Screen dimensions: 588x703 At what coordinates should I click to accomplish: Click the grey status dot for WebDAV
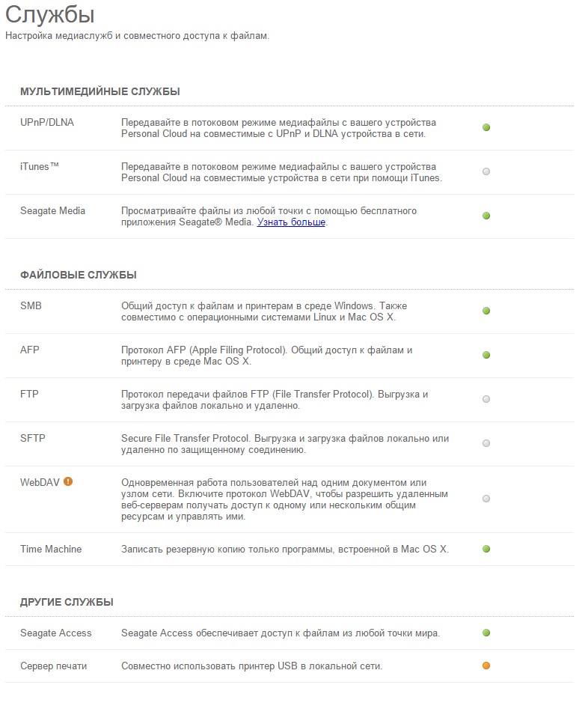[x=486, y=499]
